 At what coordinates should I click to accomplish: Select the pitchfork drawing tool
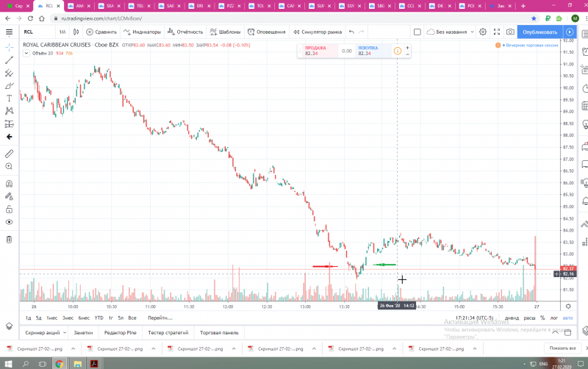click(9, 73)
